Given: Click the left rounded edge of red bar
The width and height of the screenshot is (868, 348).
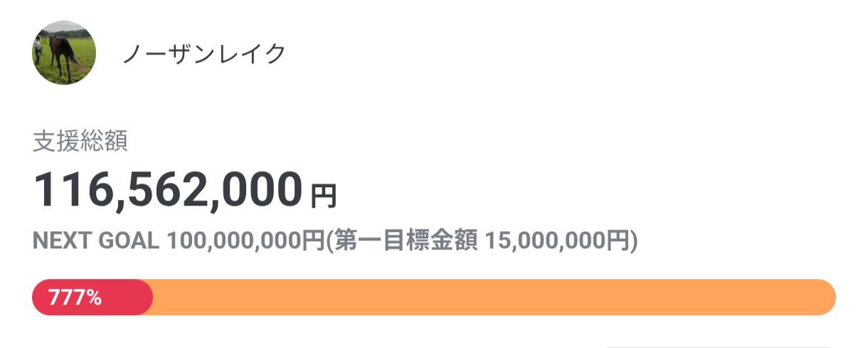Looking at the screenshot, I should tap(38, 297).
